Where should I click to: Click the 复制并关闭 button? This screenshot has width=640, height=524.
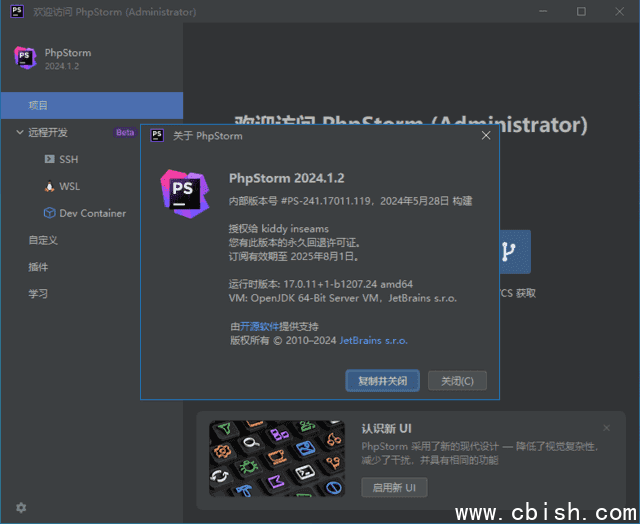[x=382, y=381]
